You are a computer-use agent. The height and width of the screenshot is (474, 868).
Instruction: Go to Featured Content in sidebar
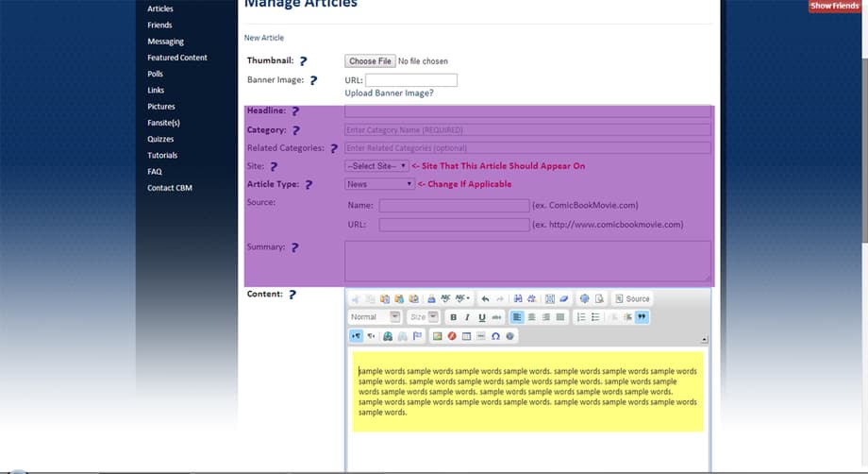[x=177, y=58]
